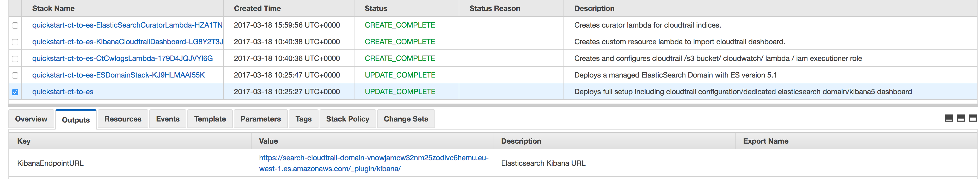Open the quickstart-ct-to-es-ESDomainStack stack link
This screenshot has width=980, height=179.
118,75
